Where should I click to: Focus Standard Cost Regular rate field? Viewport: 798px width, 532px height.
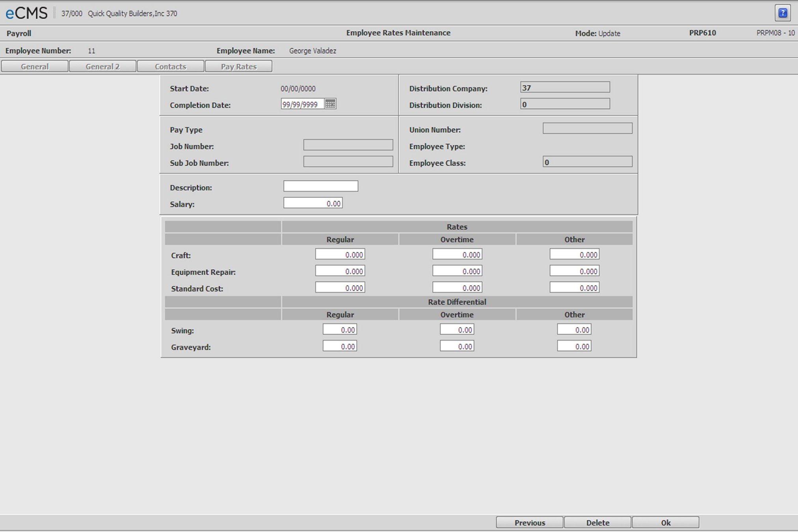click(x=340, y=287)
